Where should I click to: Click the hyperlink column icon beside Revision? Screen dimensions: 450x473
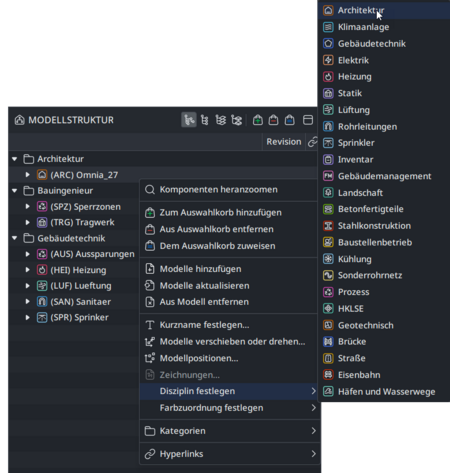tap(312, 142)
